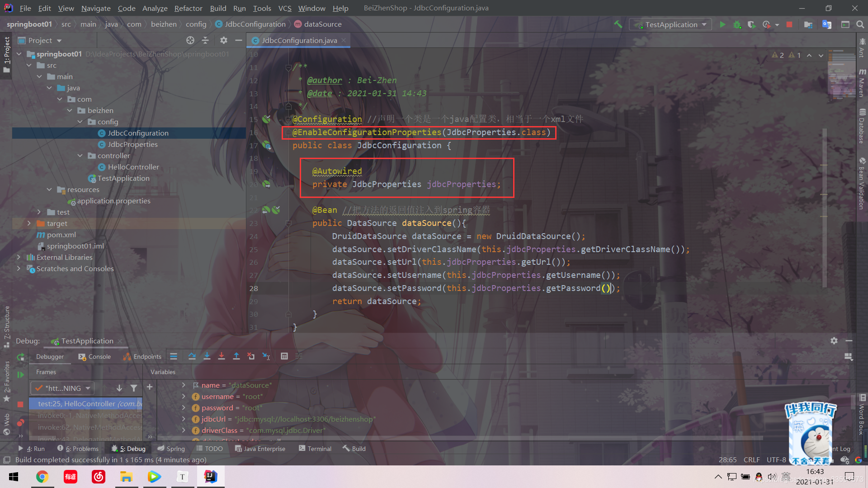
Task: Stop the running application in main toolbar
Action: pos(789,24)
